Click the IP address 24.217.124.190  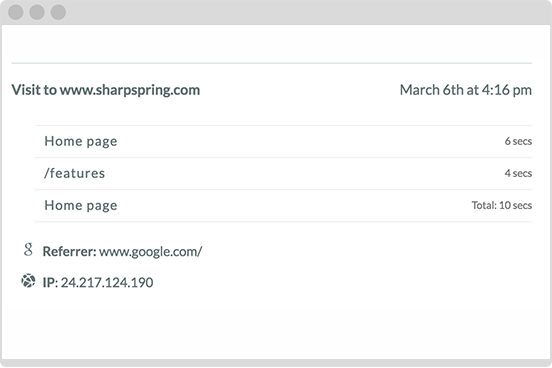tap(107, 282)
